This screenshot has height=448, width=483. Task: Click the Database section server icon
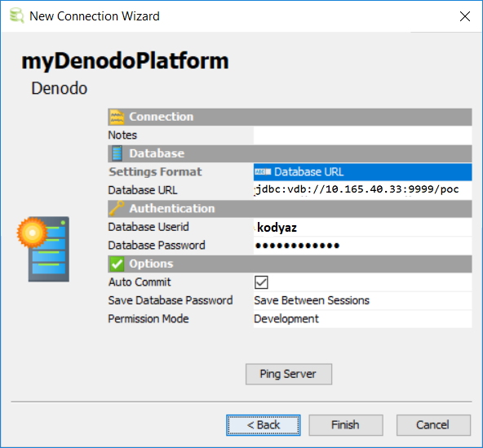117,153
